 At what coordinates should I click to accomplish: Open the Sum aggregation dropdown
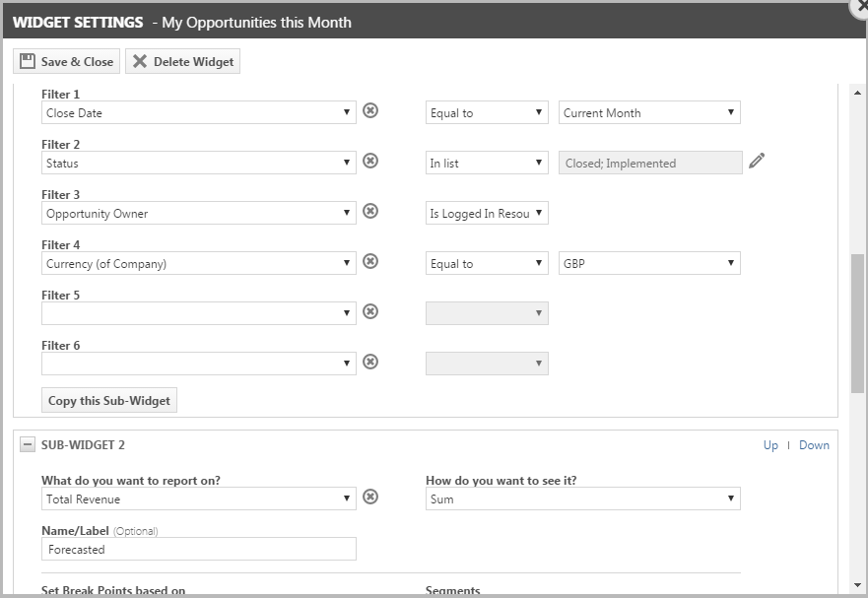583,498
